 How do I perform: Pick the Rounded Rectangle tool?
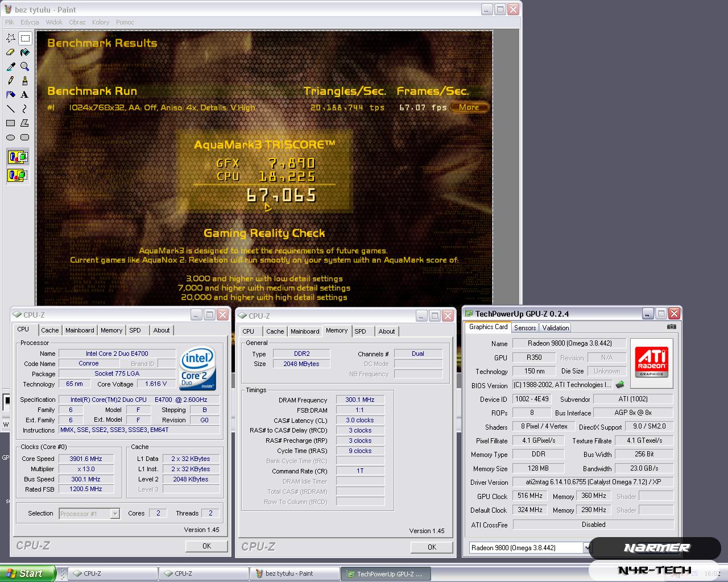25,137
